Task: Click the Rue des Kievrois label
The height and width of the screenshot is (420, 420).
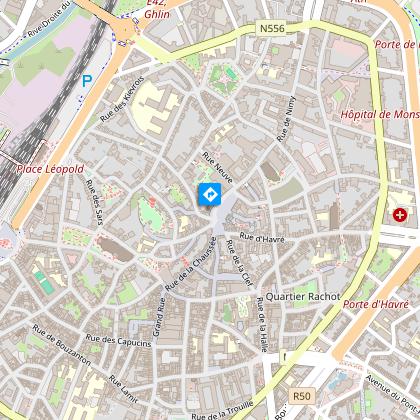Action: pyautogui.click(x=122, y=99)
